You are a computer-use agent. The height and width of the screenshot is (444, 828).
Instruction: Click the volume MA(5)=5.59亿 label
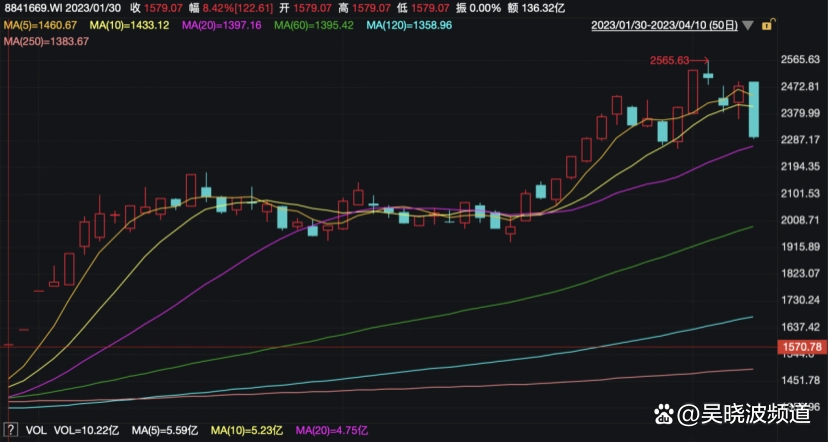[165, 430]
